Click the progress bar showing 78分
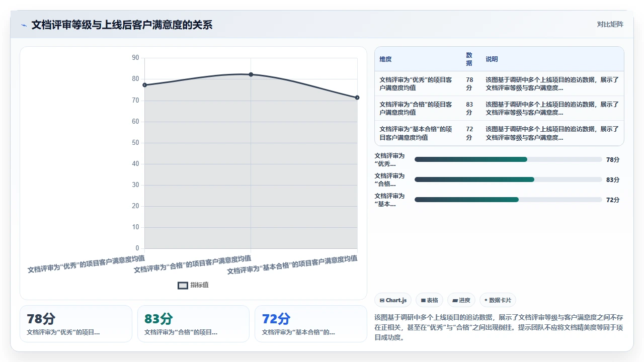The width and height of the screenshot is (644, 362). click(508, 159)
